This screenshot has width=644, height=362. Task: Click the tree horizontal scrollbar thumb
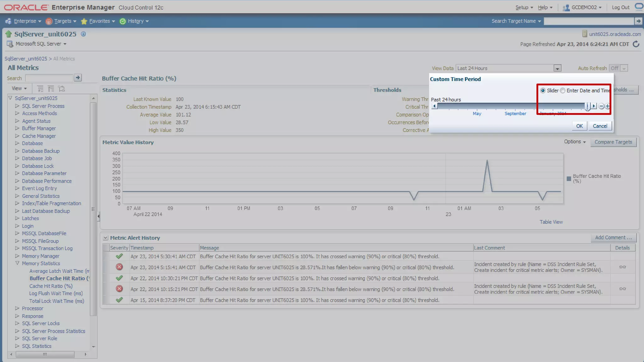(45, 354)
